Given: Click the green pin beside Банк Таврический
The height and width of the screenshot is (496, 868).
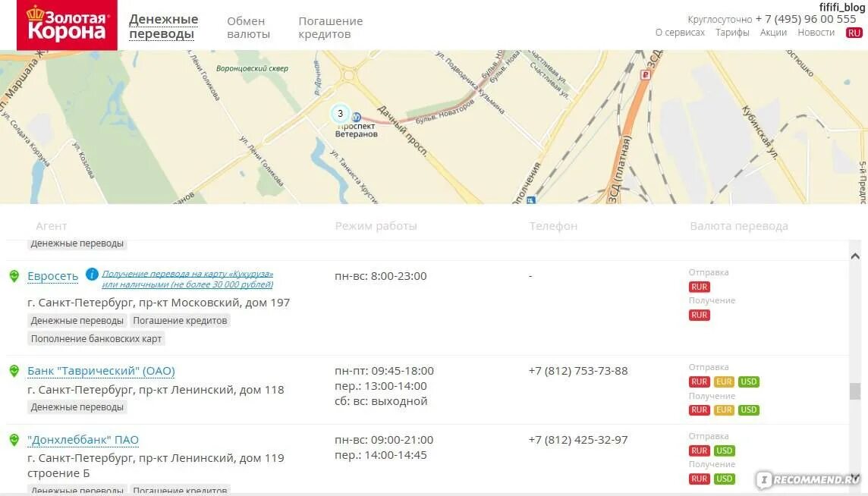Looking at the screenshot, I should click(14, 371).
